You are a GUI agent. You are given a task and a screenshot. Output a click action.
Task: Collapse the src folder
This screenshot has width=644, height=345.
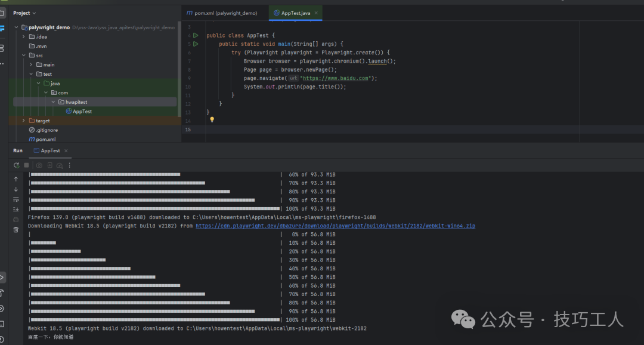coord(23,56)
